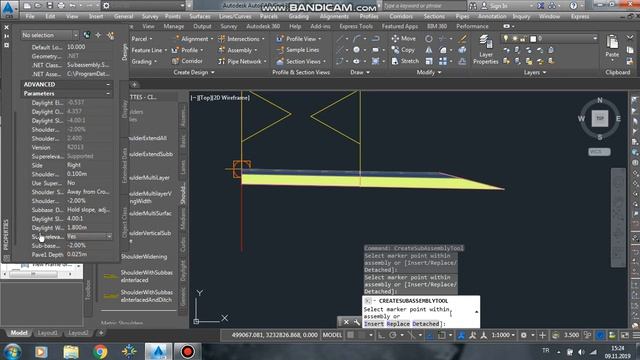640x360 pixels.
Task: Open File Explorer from the taskbar
Action: point(71,351)
